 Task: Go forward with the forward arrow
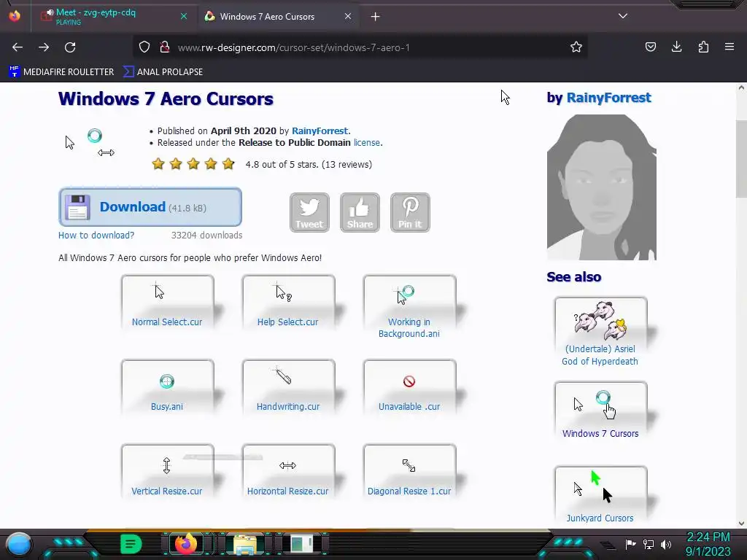click(44, 47)
